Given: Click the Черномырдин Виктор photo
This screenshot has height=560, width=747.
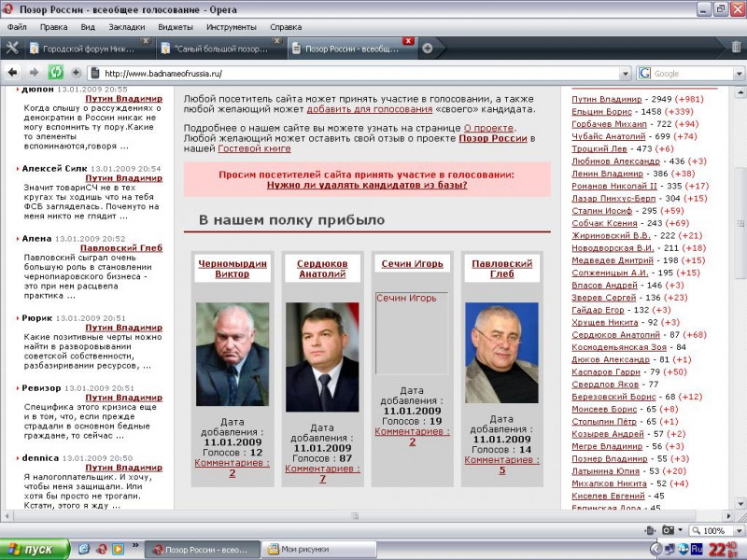Looking at the screenshot, I should tap(233, 354).
